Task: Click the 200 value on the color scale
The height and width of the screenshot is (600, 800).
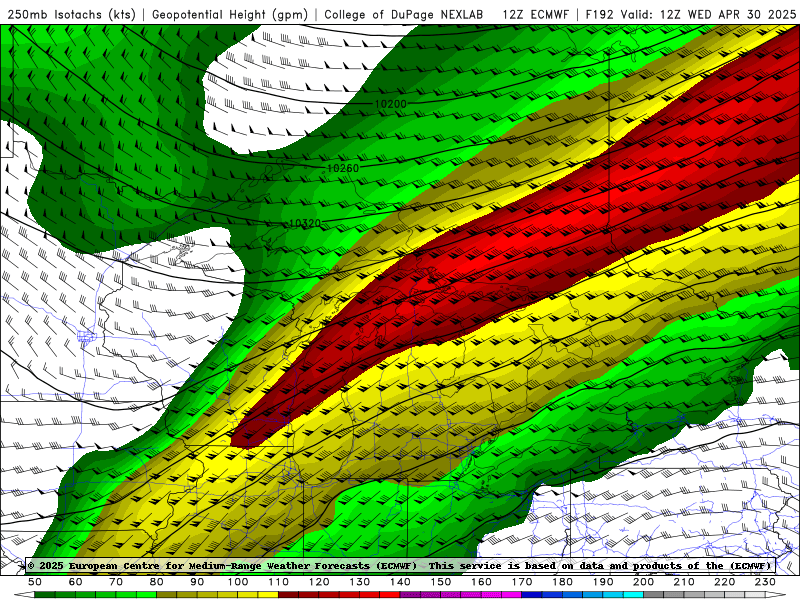Action: click(x=643, y=582)
